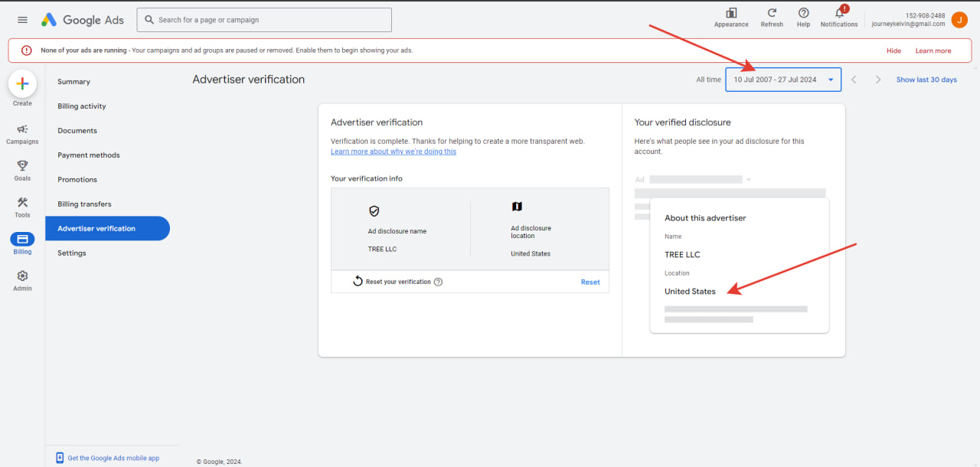Image resolution: width=980 pixels, height=467 pixels.
Task: Go to next date range arrow
Action: tap(878, 80)
